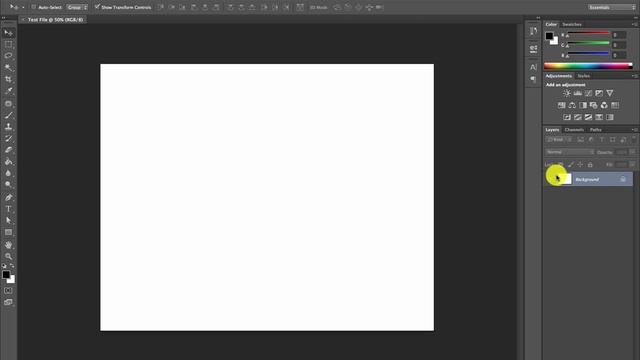Add a Black & White adjustment

tap(583, 105)
